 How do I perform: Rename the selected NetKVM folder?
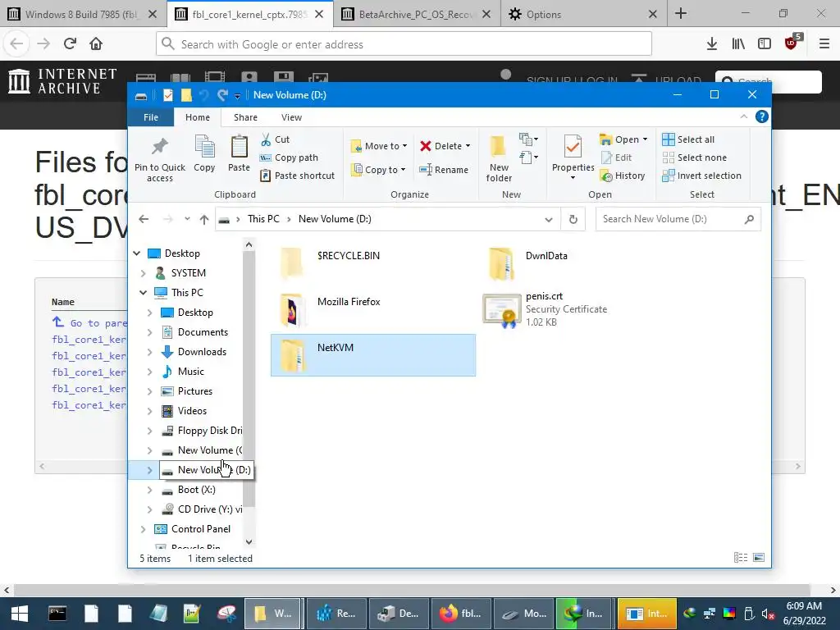[444, 170]
